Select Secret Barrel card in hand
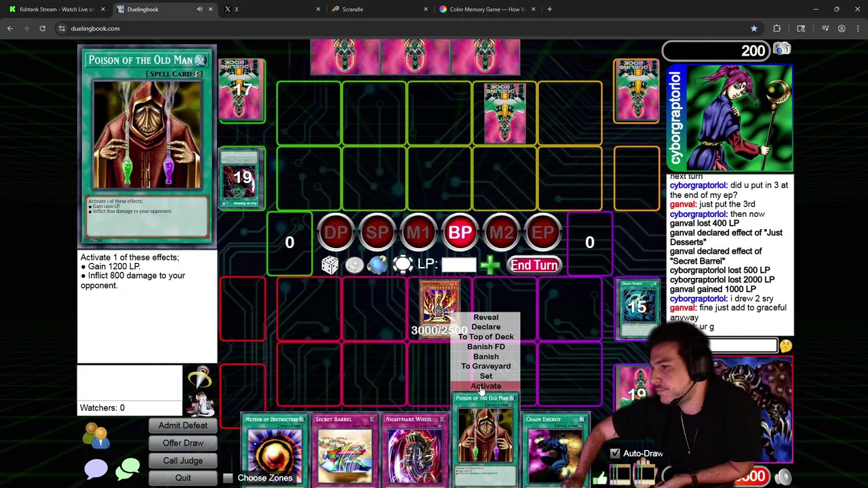Viewport: 868px width, 488px height. 344,450
